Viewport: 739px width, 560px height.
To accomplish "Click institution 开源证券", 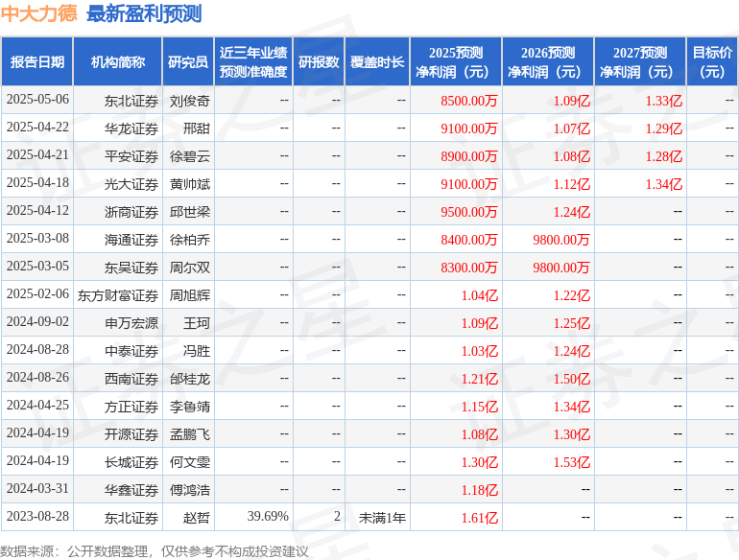I will pyautogui.click(x=131, y=434).
